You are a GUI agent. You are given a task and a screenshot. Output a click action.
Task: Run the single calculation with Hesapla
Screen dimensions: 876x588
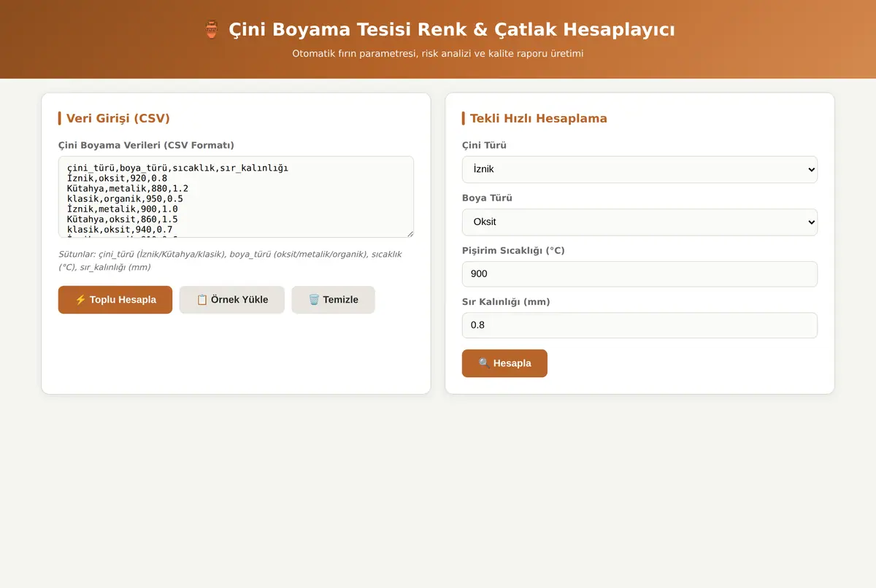click(504, 363)
